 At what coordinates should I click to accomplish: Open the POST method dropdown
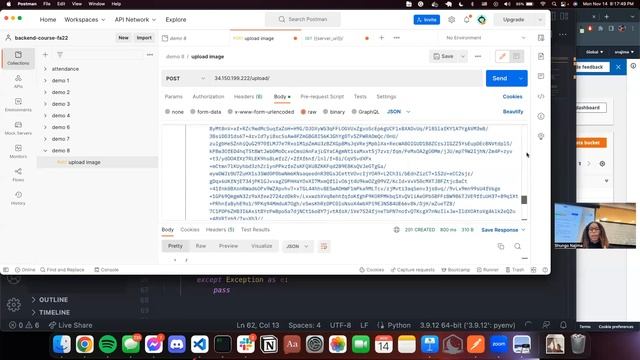pyautogui.click(x=185, y=78)
